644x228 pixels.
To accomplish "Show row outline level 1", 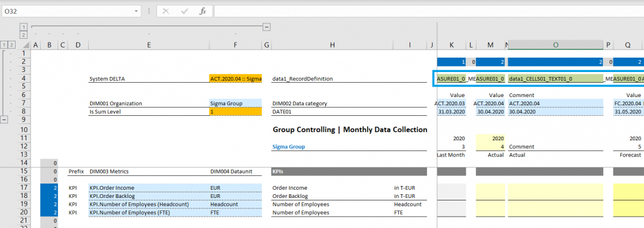I will pyautogui.click(x=4, y=45).
